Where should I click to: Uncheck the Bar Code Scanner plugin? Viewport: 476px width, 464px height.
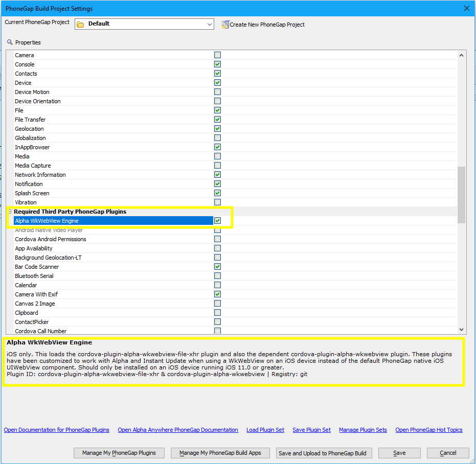tap(217, 266)
